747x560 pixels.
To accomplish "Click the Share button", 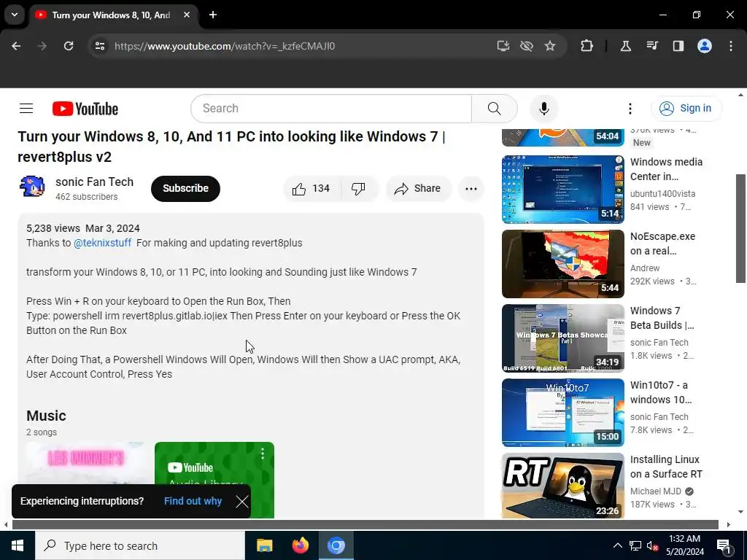I will 418,189.
